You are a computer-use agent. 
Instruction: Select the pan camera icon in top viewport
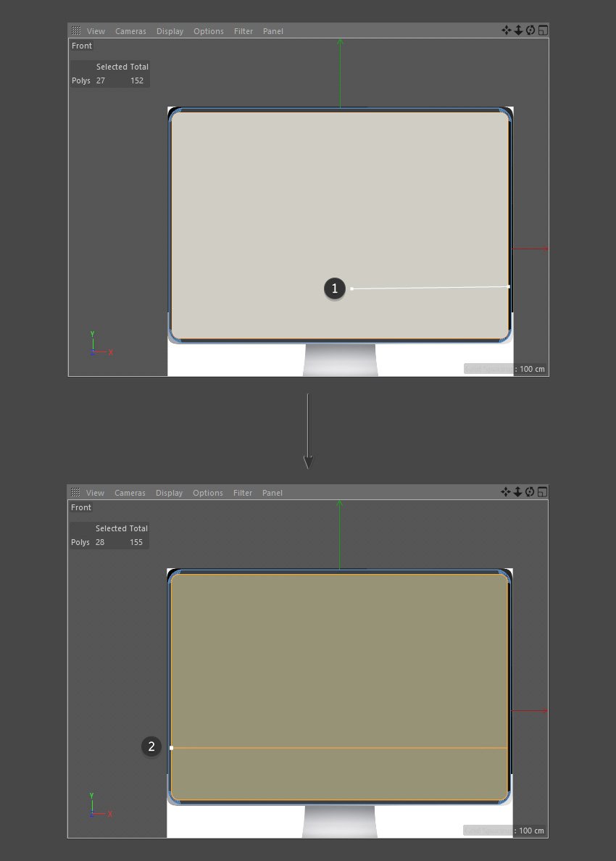506,30
